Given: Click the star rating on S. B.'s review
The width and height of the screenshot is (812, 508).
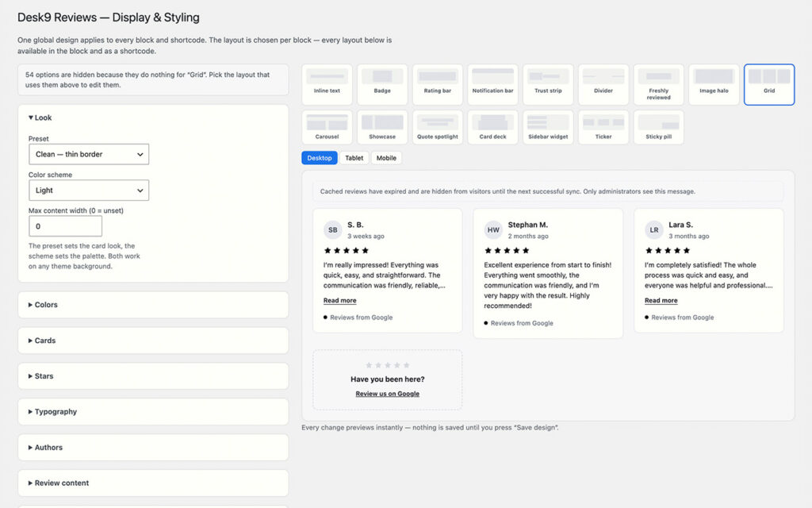Looking at the screenshot, I should click(x=347, y=250).
